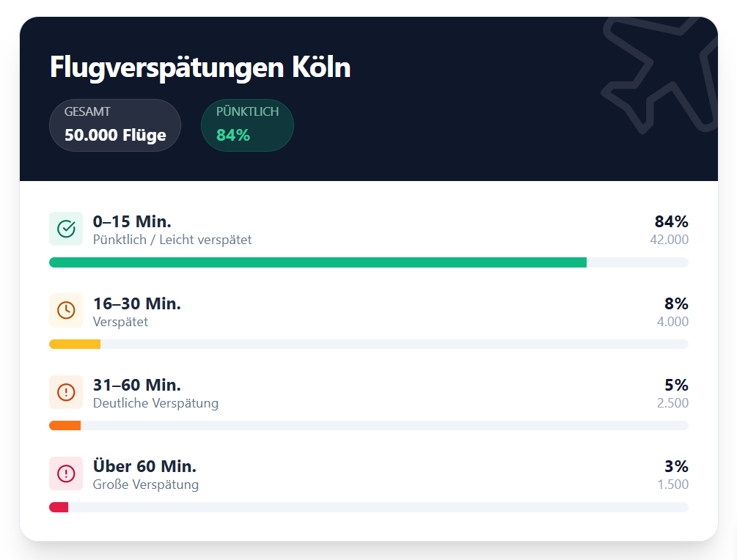The width and height of the screenshot is (737, 560).
Task: Click the green 84% progress bar
Action: 318,262
